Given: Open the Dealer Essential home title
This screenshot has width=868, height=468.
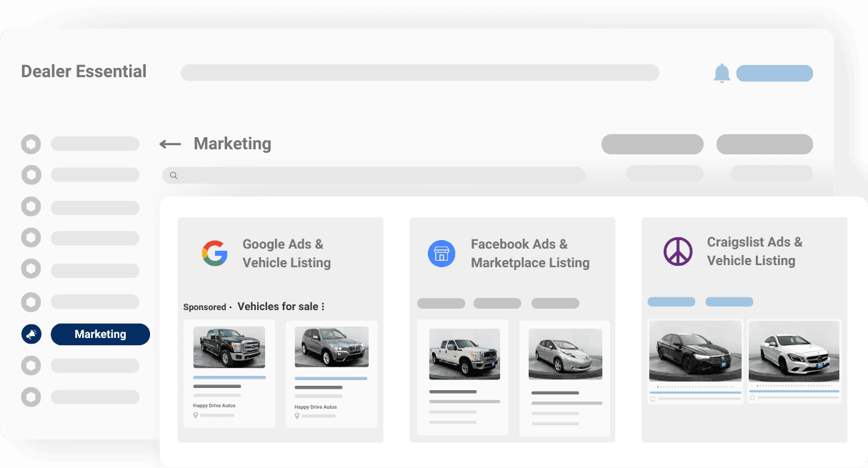Looking at the screenshot, I should tap(84, 71).
